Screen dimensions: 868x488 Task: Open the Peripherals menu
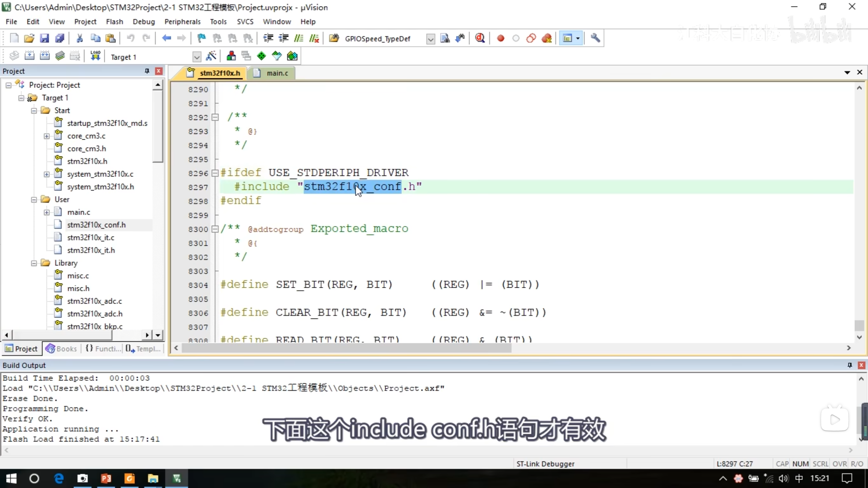[182, 22]
